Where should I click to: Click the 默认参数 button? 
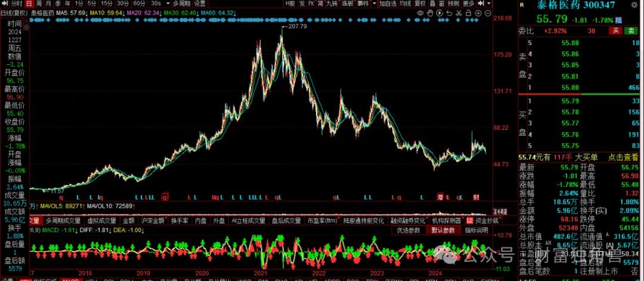point(442,230)
